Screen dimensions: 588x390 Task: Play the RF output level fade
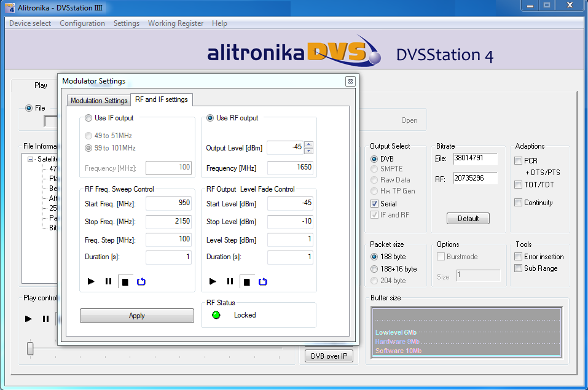click(x=213, y=281)
